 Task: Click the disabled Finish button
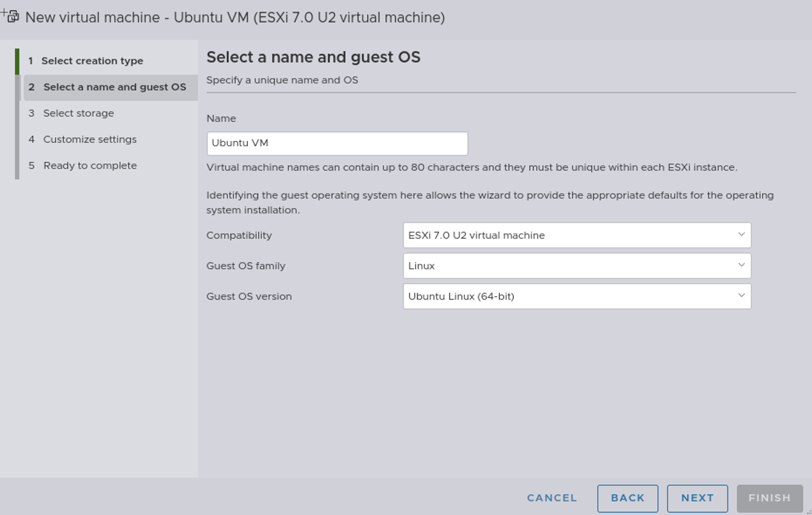tap(769, 498)
